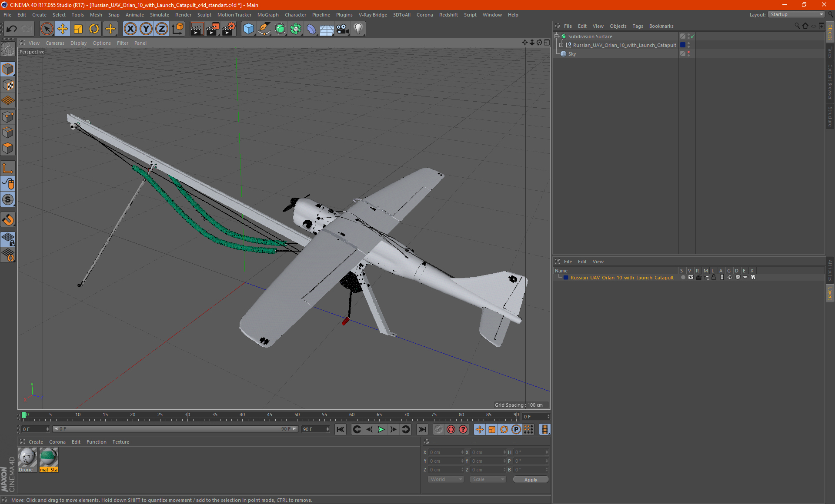
Task: Click Render to Picture Viewer icon
Action: tap(213, 29)
